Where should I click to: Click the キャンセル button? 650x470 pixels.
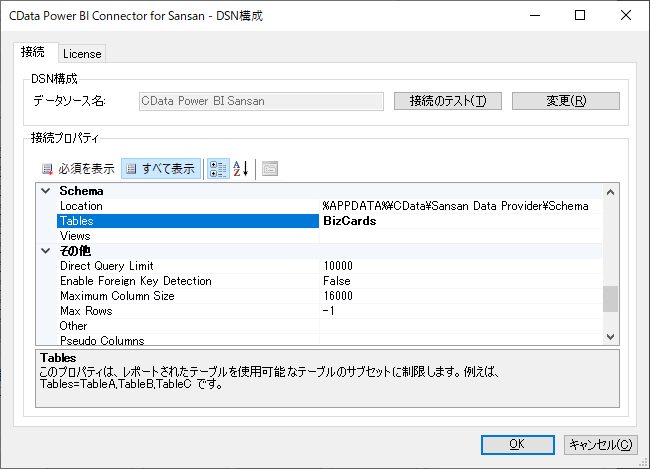coord(599,444)
